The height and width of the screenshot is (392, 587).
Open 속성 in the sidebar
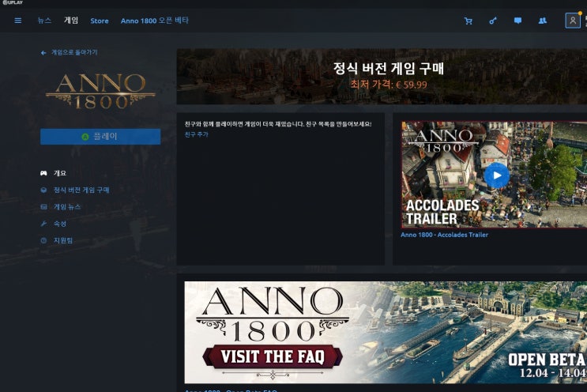[60, 224]
